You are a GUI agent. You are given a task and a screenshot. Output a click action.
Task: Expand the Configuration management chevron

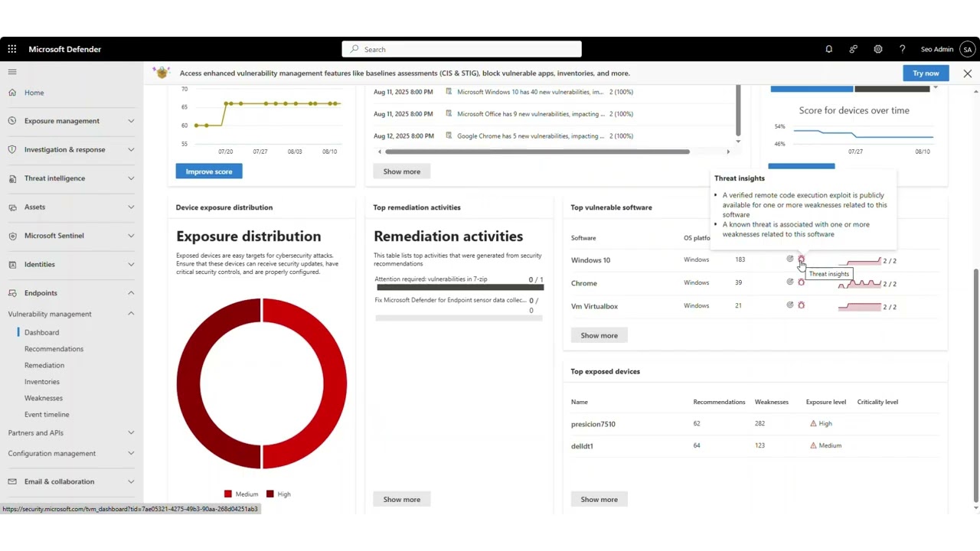tap(131, 453)
